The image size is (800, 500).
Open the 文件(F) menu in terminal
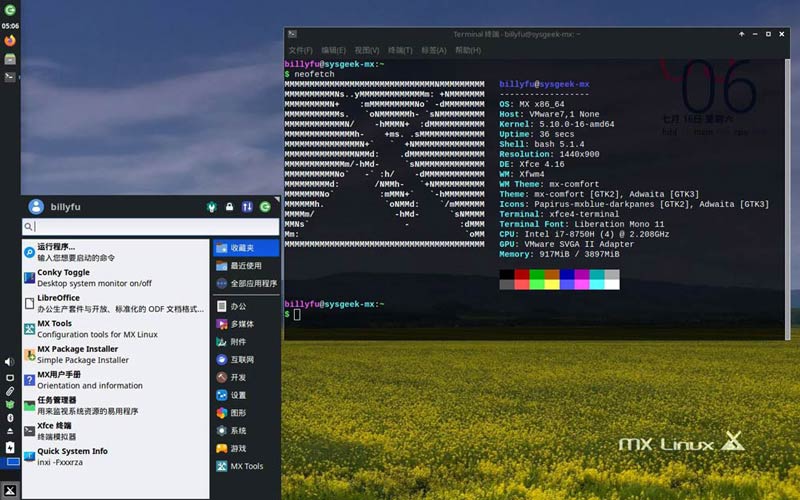(x=300, y=50)
